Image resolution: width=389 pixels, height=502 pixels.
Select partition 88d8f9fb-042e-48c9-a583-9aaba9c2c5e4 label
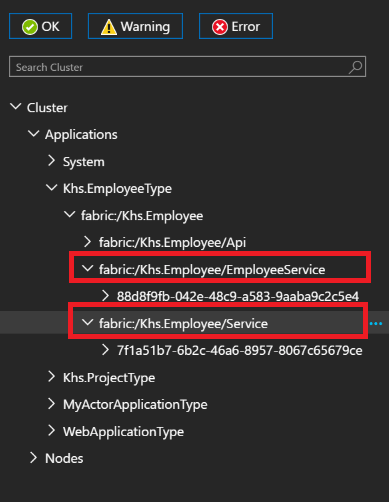tap(238, 296)
